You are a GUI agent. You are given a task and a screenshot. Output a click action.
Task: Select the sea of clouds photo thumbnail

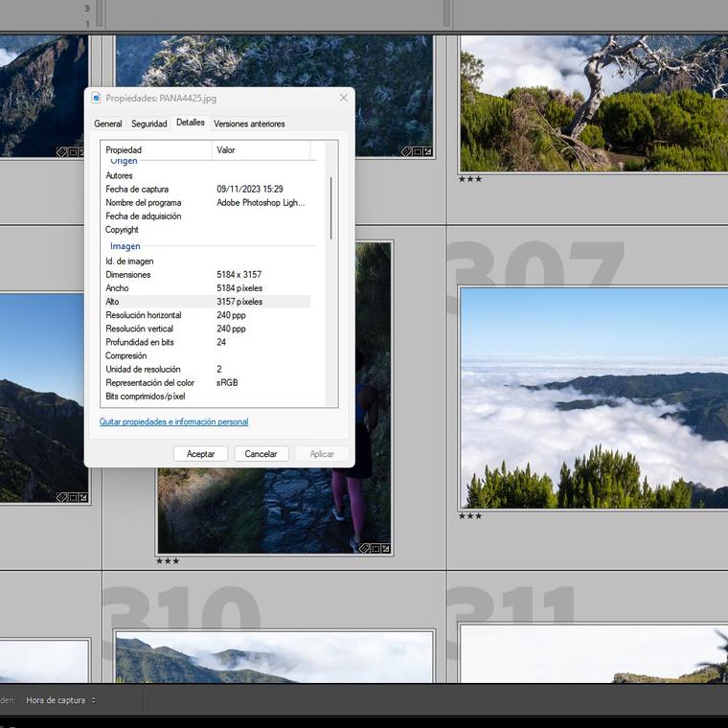click(x=593, y=398)
